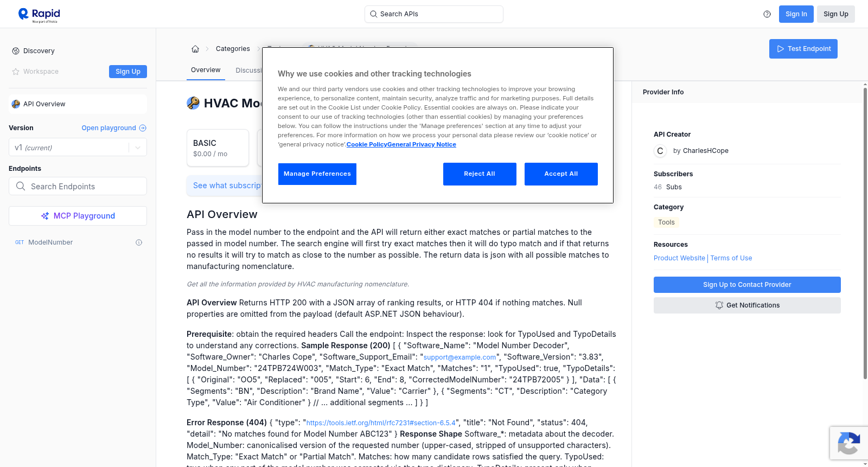Click the Workspace star icon
Screen dimensions: 868x467
coord(16,72)
